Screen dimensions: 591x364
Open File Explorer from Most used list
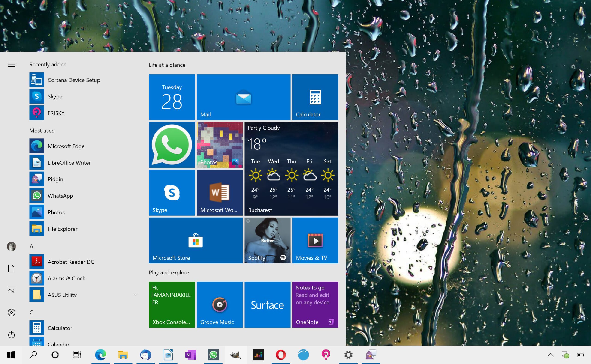click(84, 229)
